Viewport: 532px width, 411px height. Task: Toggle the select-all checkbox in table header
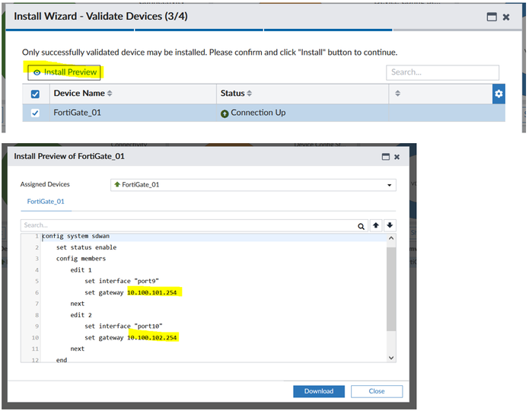pyautogui.click(x=35, y=94)
